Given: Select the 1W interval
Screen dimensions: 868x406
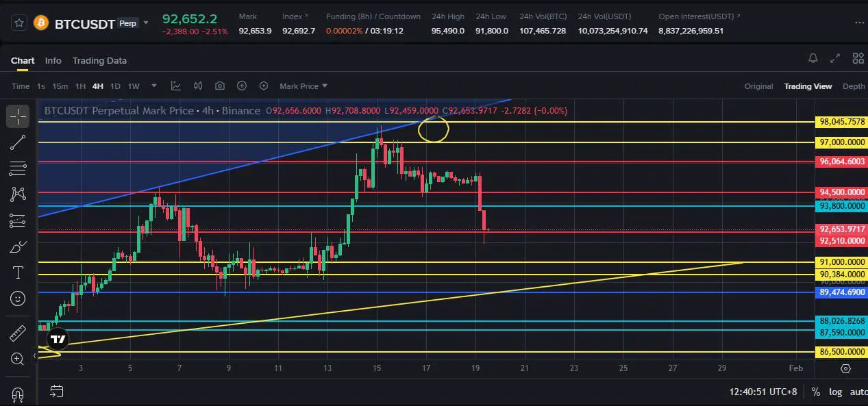Looking at the screenshot, I should [x=134, y=86].
